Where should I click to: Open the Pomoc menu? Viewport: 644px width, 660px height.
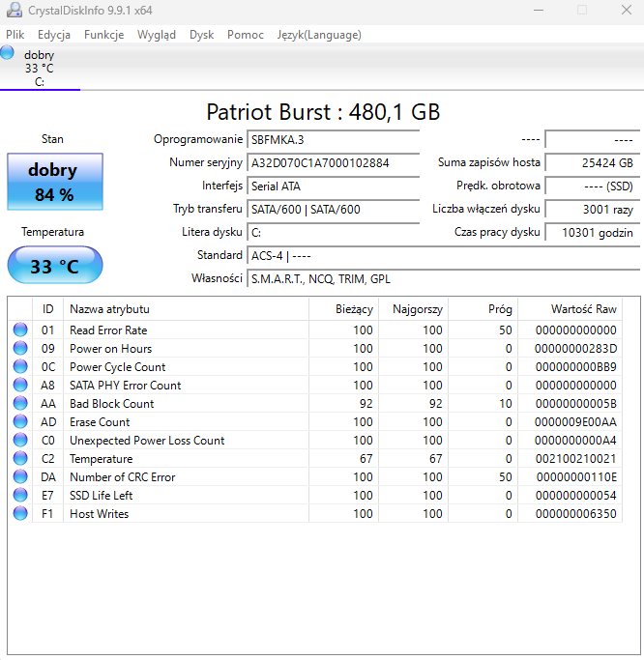click(x=246, y=35)
